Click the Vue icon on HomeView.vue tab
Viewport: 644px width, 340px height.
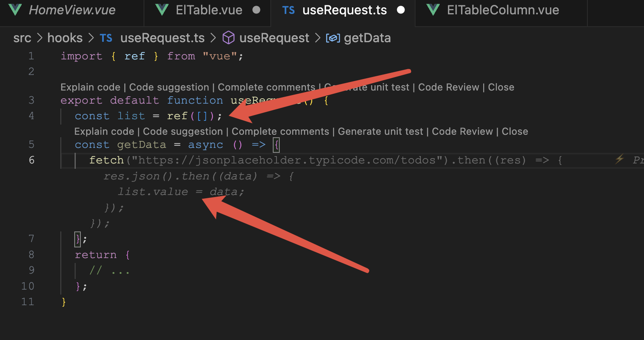[x=15, y=10]
